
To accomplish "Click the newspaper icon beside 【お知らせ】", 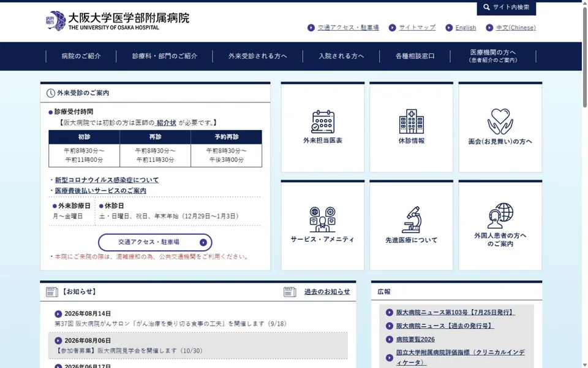I will (x=51, y=292).
